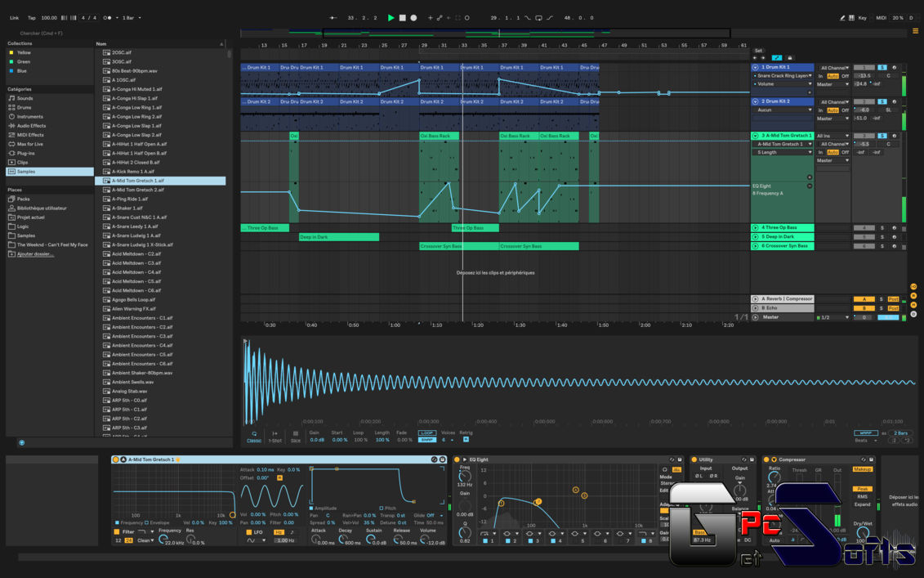This screenshot has height=578, width=924.
Task: Open the 1 Bar quantization dropdown
Action: point(132,18)
